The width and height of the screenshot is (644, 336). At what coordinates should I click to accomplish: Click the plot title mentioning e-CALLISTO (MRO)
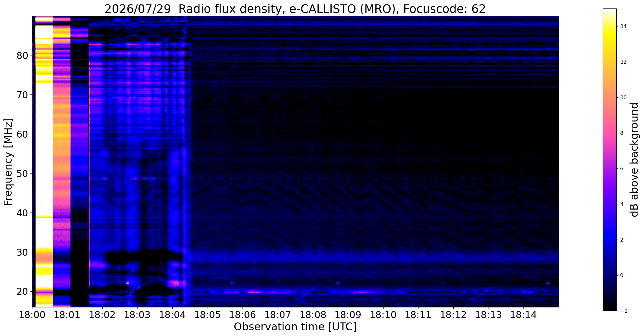point(295,9)
